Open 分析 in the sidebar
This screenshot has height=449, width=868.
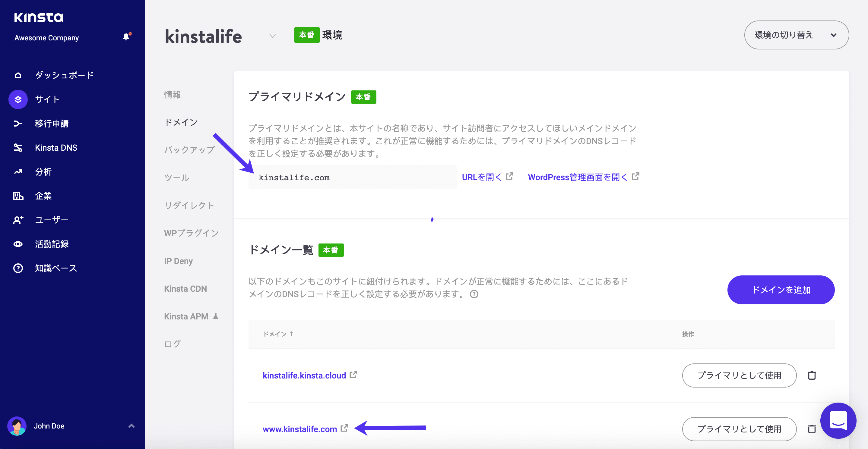click(43, 172)
